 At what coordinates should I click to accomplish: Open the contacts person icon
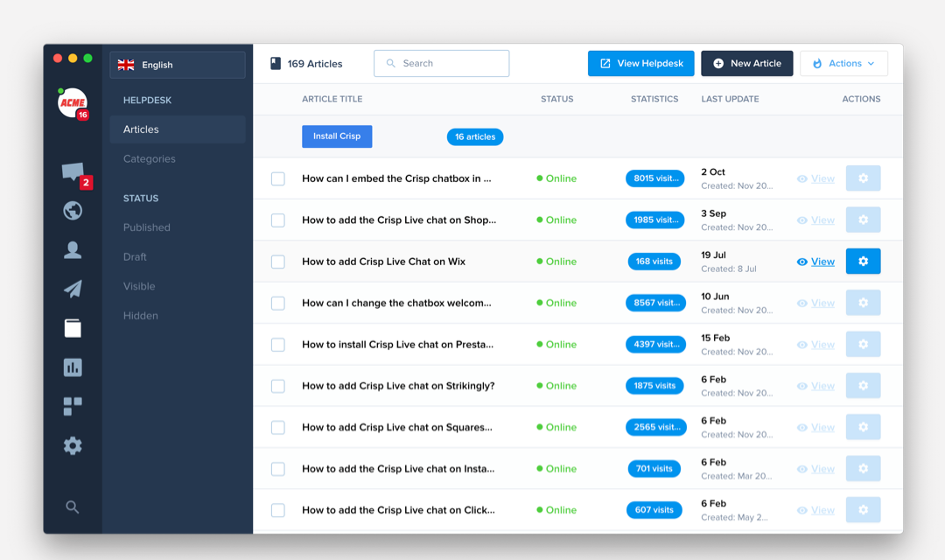click(73, 249)
